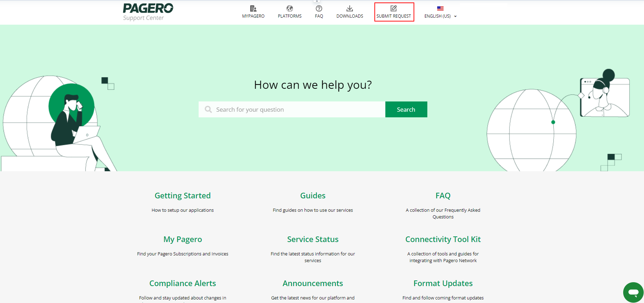Click 'Find and follow coming format updates' text
The height and width of the screenshot is (303, 644).
(x=443, y=298)
